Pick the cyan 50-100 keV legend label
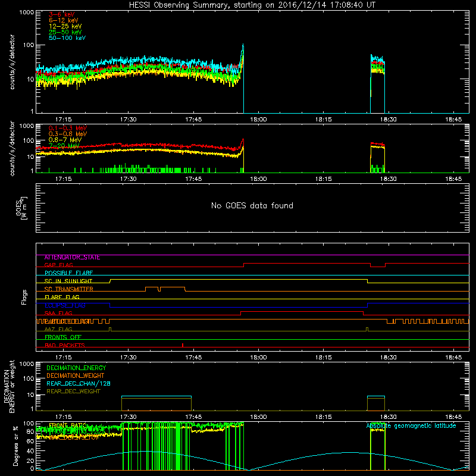Image resolution: width=476 pixels, height=476 pixels. click(67, 38)
